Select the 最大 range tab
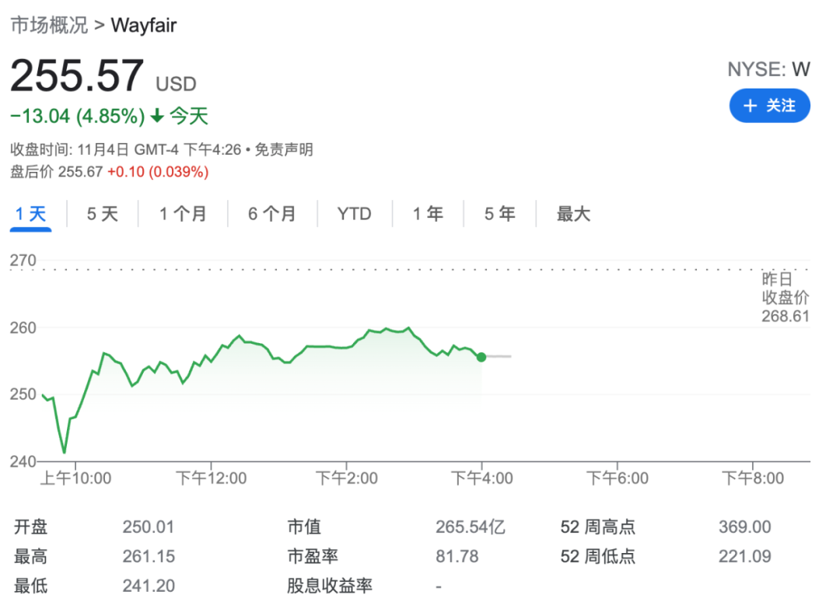 [573, 214]
